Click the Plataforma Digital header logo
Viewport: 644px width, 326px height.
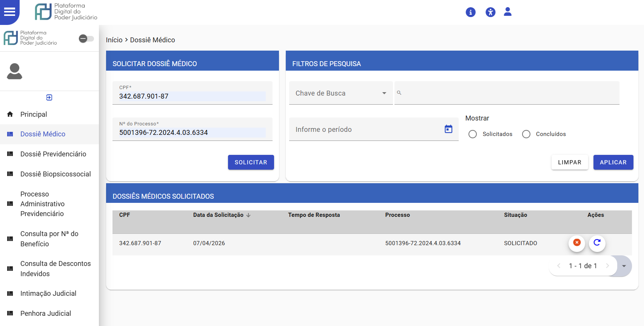66,12
